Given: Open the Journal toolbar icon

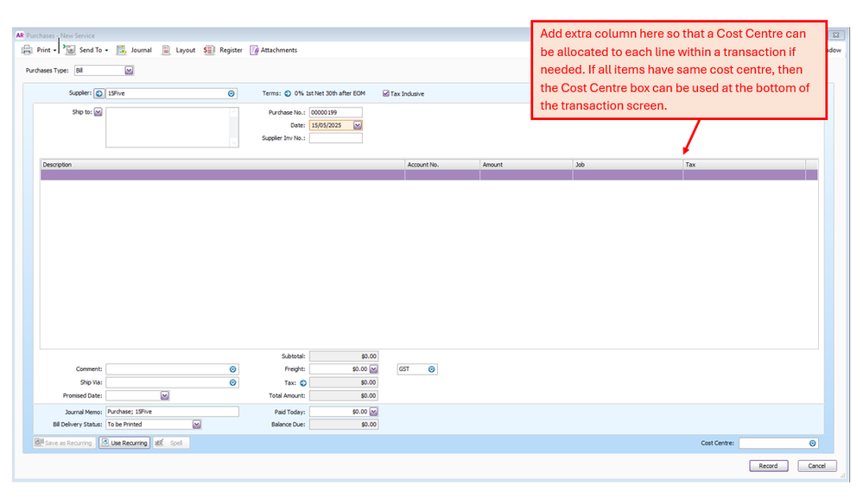Looking at the screenshot, I should pyautogui.click(x=122, y=50).
